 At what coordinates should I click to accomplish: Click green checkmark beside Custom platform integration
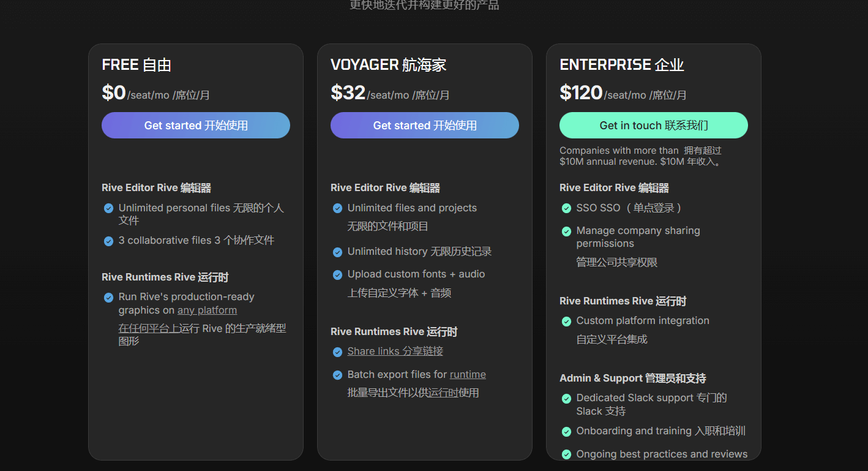coord(566,322)
